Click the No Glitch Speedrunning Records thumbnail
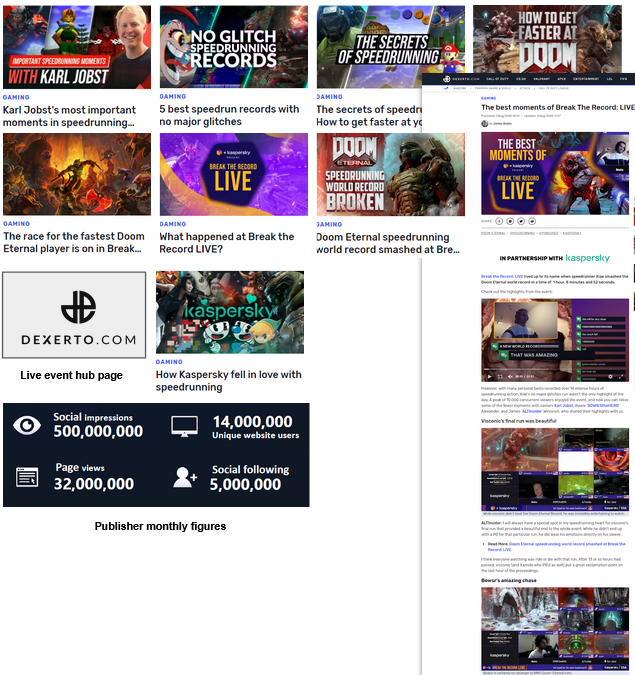The width and height of the screenshot is (635, 675). tap(234, 47)
